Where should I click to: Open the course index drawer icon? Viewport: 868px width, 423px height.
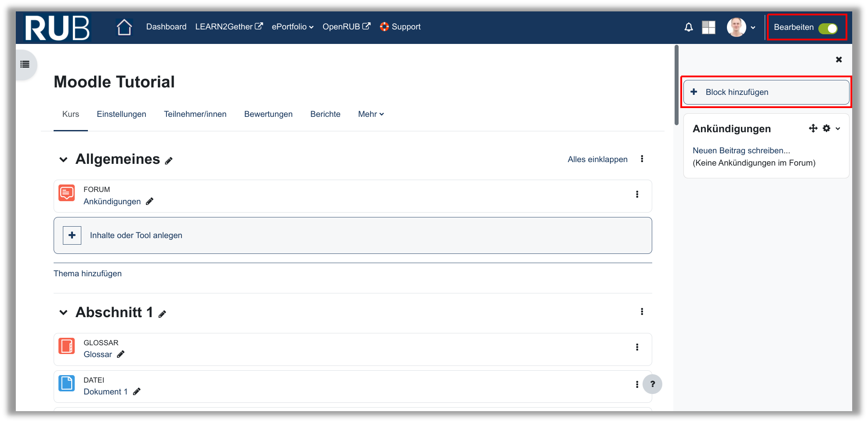pos(25,65)
